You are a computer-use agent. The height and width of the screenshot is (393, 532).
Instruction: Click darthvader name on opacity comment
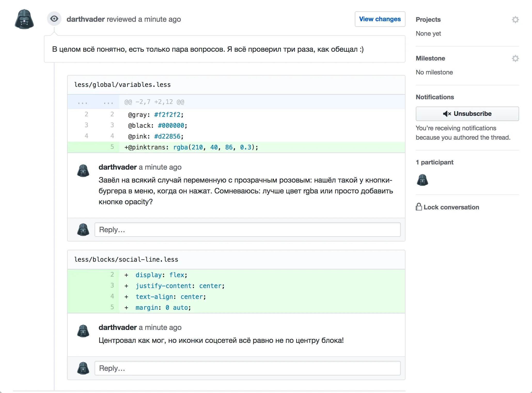point(118,167)
